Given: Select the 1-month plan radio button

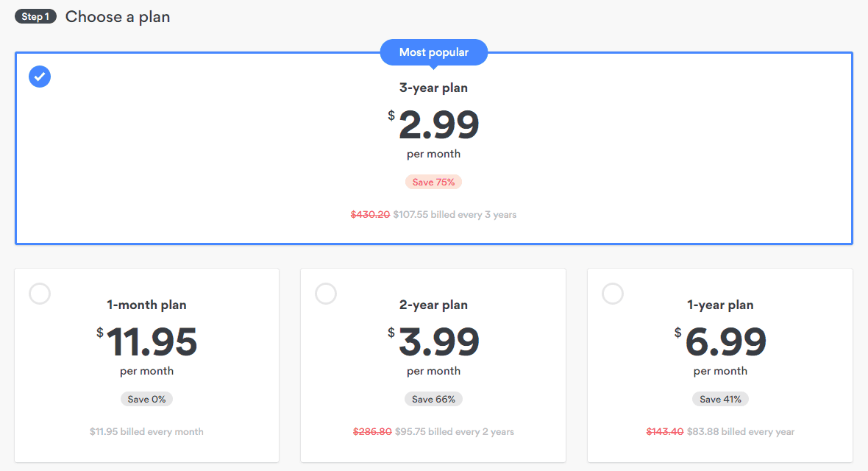Looking at the screenshot, I should [x=40, y=293].
